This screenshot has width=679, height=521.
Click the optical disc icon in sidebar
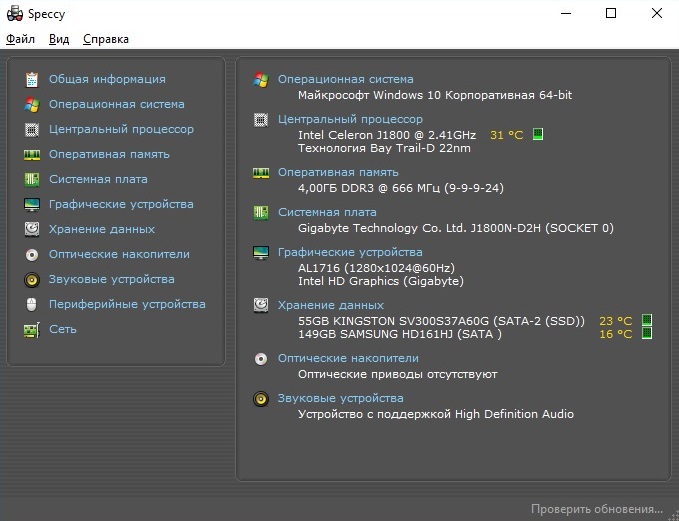click(x=32, y=255)
